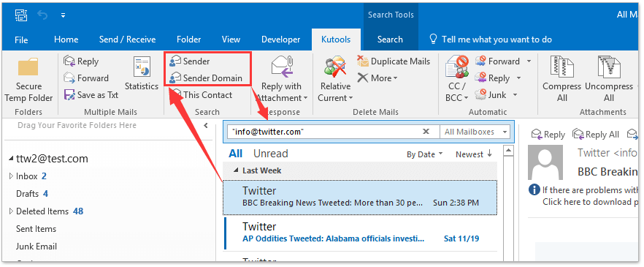The image size is (644, 267).
Task: Search by Sender Domain
Action: tap(206, 78)
